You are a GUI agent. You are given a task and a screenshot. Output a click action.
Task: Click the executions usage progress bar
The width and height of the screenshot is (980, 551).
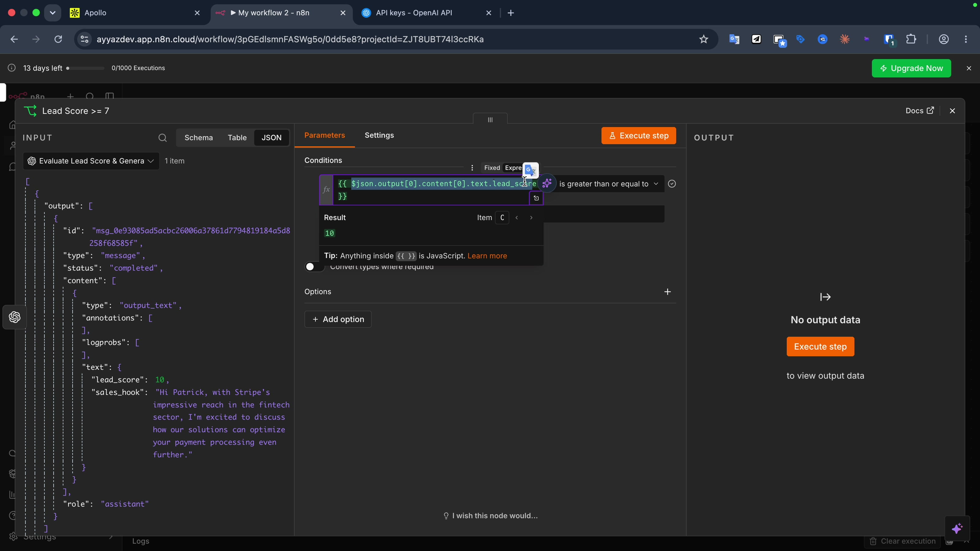coord(85,68)
